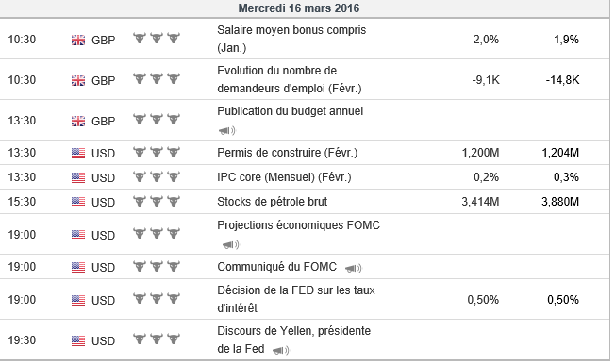Click the speaker icon under Publication du budget annuel
The height and width of the screenshot is (364, 615).
pyautogui.click(x=226, y=131)
